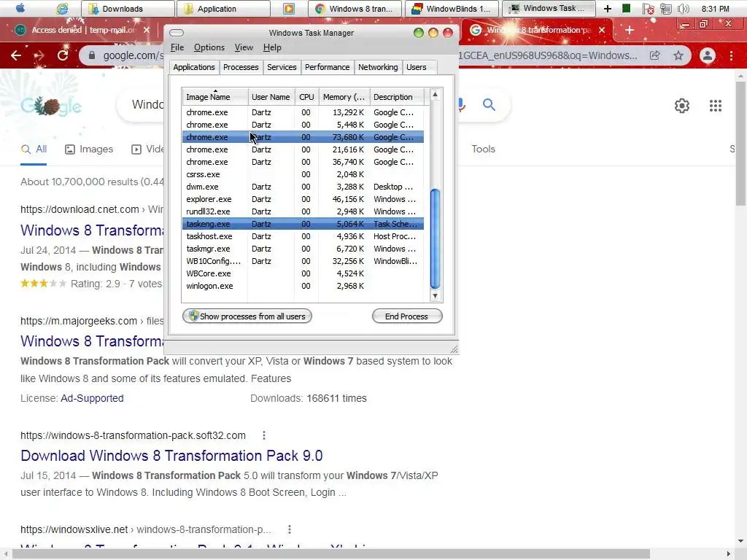Click the share page icon in address bar

coord(655,55)
